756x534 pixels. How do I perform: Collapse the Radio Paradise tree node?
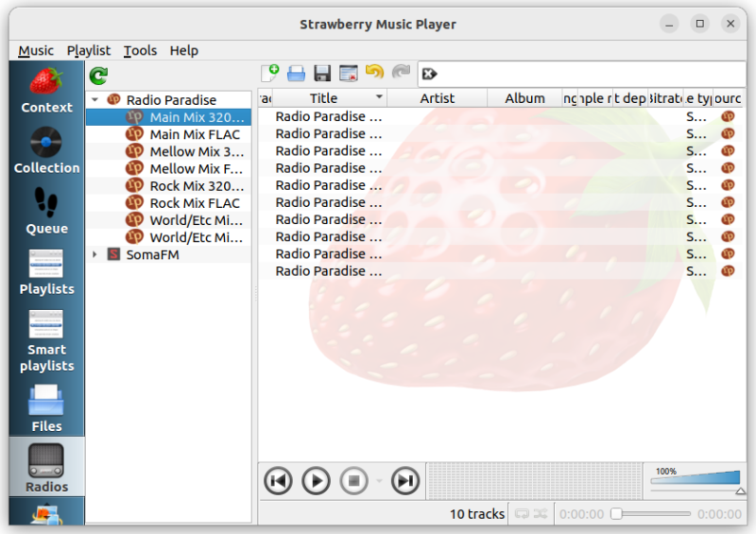[x=95, y=100]
